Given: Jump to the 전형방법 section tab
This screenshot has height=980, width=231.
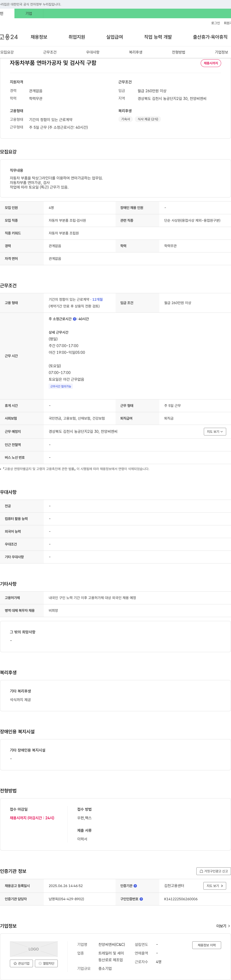Looking at the screenshot, I should 178,52.
